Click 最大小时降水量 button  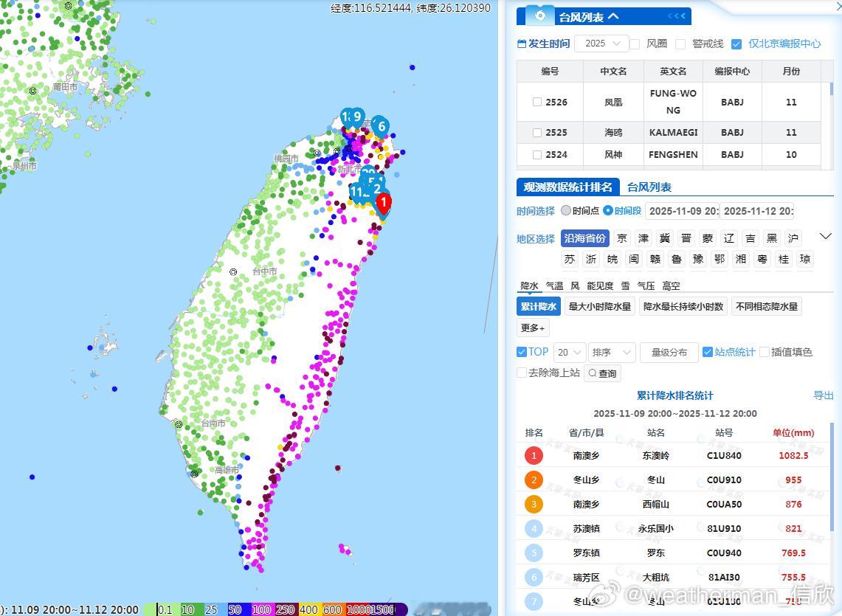click(x=599, y=306)
